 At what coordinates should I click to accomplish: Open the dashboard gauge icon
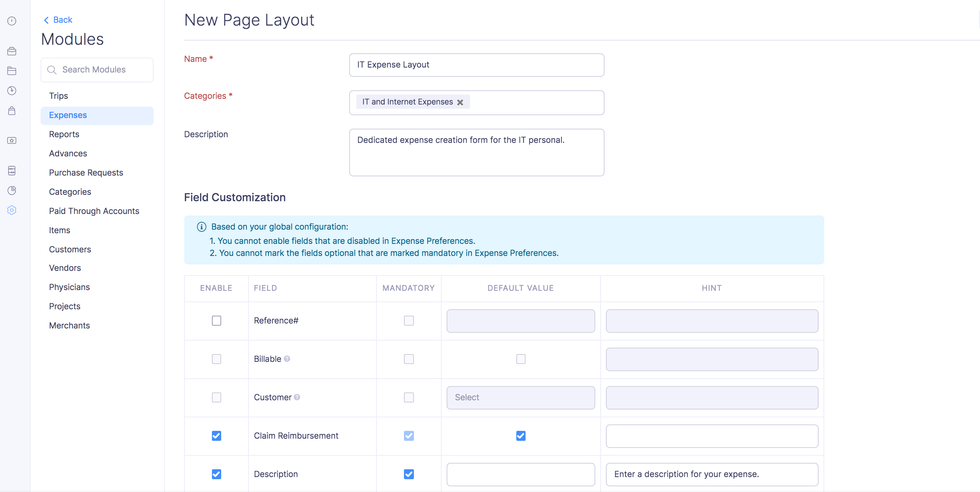click(12, 21)
